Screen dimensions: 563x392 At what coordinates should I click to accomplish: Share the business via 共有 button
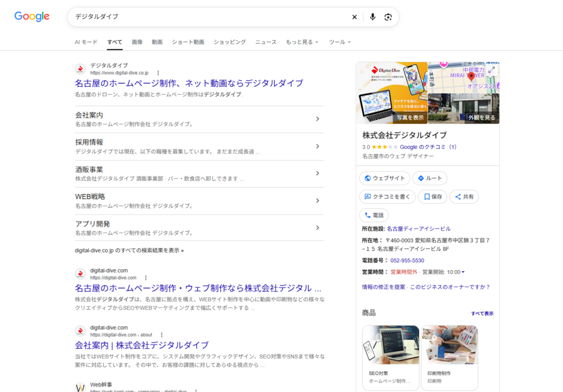tap(464, 197)
